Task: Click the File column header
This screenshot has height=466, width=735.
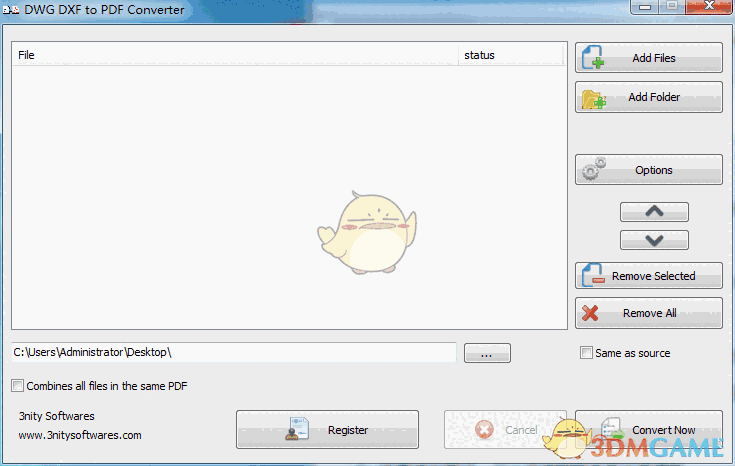Action: 235,55
